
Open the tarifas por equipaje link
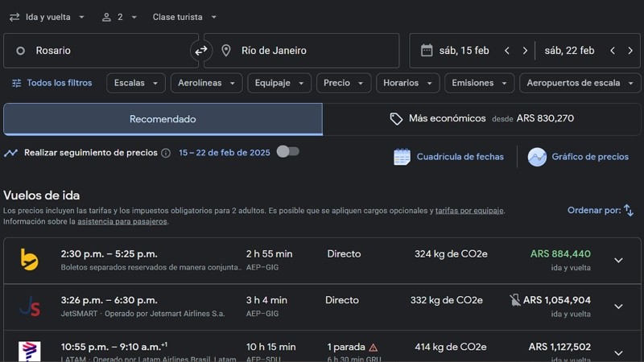pos(469,211)
